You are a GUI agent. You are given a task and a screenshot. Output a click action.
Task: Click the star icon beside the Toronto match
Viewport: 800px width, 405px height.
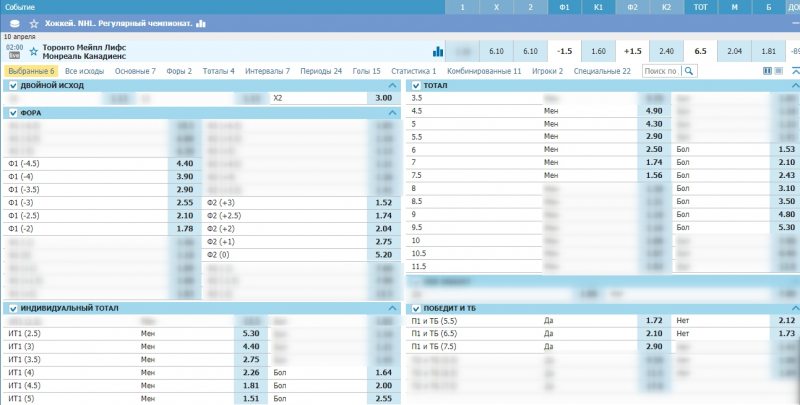tap(34, 50)
